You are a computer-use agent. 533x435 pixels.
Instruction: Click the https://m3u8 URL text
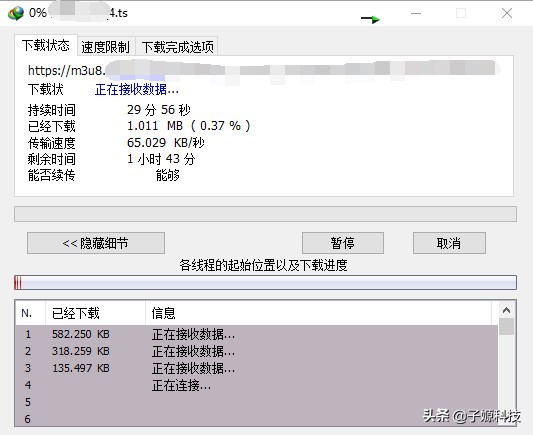point(67,70)
